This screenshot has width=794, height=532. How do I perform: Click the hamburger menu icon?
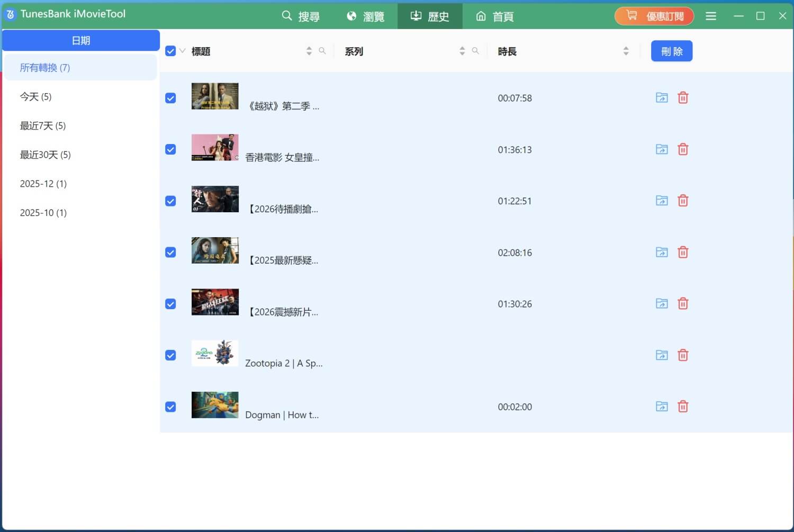711,16
